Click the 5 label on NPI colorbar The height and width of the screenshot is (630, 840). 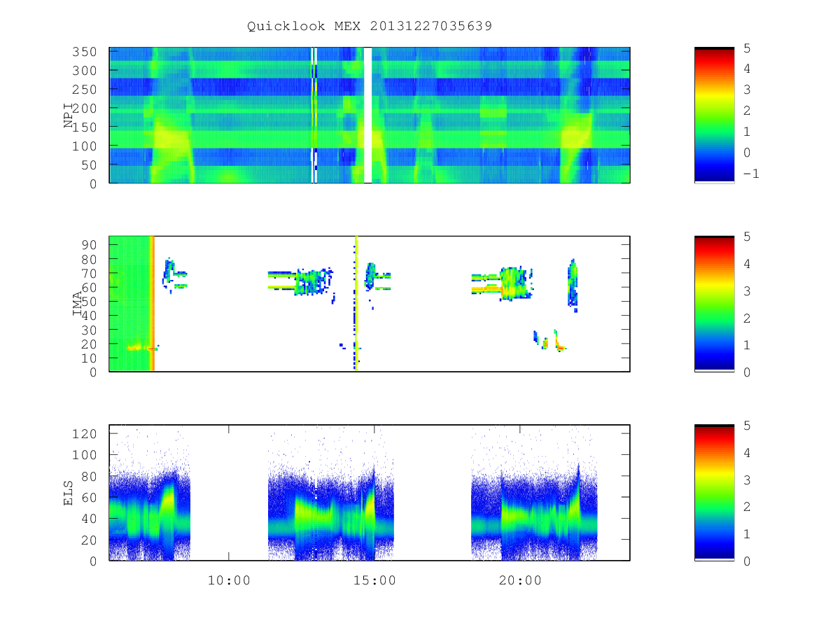point(746,48)
